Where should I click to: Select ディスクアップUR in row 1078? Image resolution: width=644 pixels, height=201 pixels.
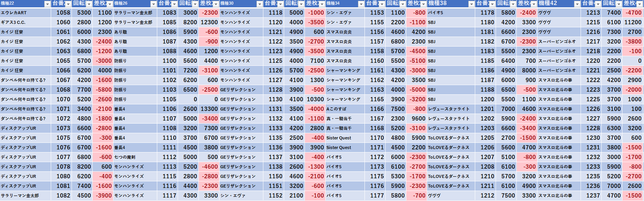tap(25, 167)
